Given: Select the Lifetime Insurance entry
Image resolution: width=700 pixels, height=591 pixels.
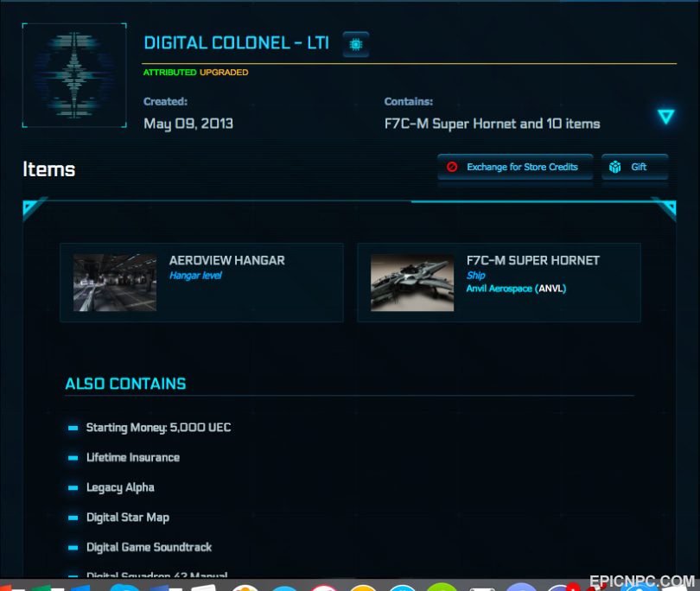Looking at the screenshot, I should pos(133,458).
